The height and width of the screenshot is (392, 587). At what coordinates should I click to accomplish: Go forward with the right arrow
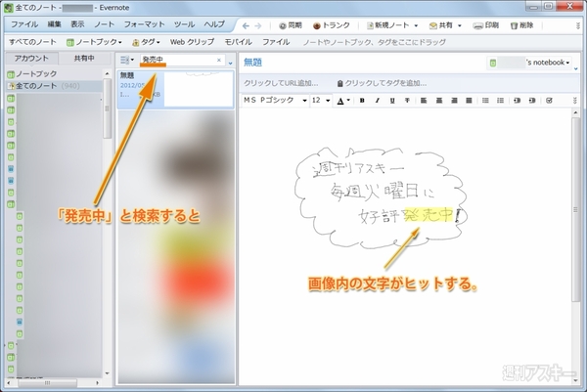tap(258, 25)
